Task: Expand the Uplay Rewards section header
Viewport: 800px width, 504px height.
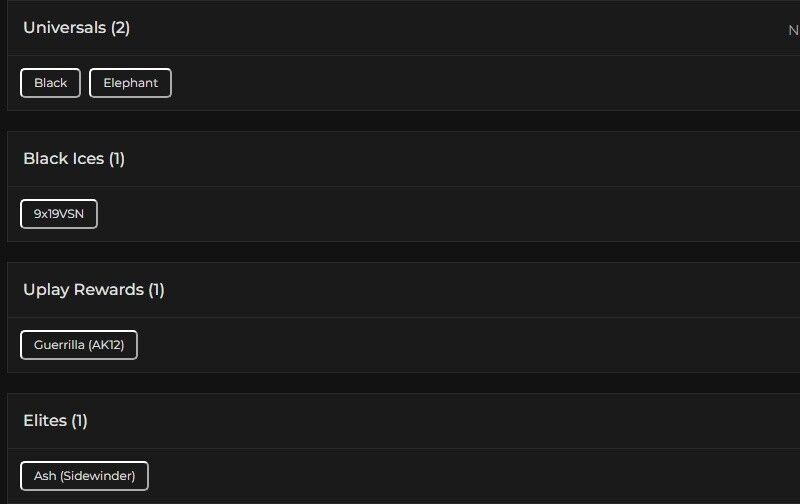Action: pos(83,290)
